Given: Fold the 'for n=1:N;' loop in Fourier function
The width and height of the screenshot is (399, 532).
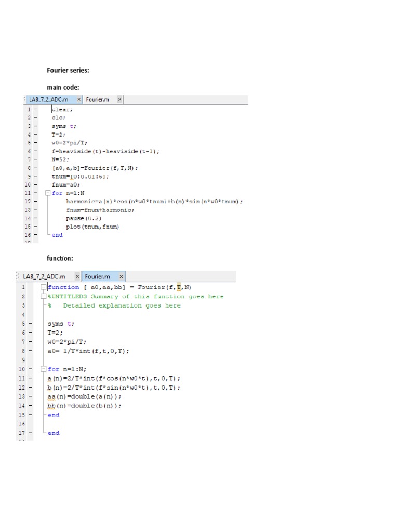Looking at the screenshot, I should tap(43, 369).
